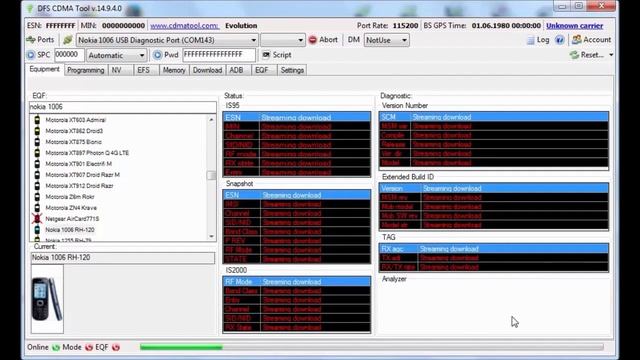Viewport: 640px width, 360px height.
Task: Switch to the Memory tab
Action: click(x=174, y=70)
